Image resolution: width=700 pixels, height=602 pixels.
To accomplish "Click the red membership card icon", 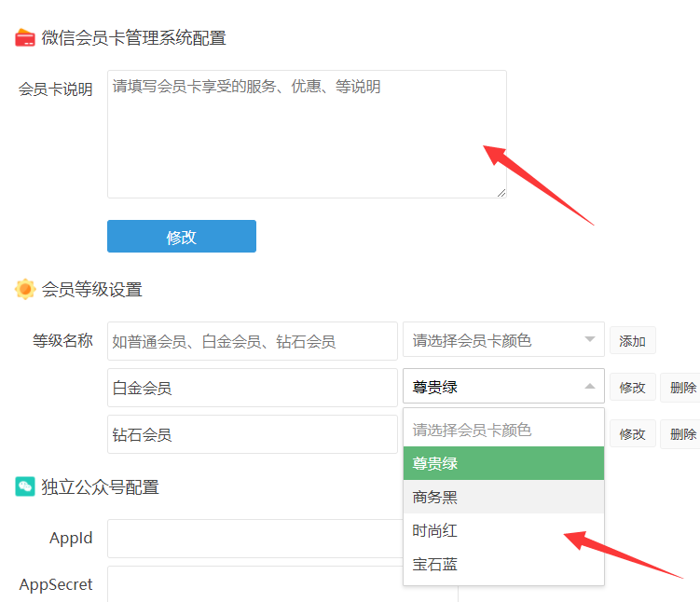I will [x=25, y=38].
